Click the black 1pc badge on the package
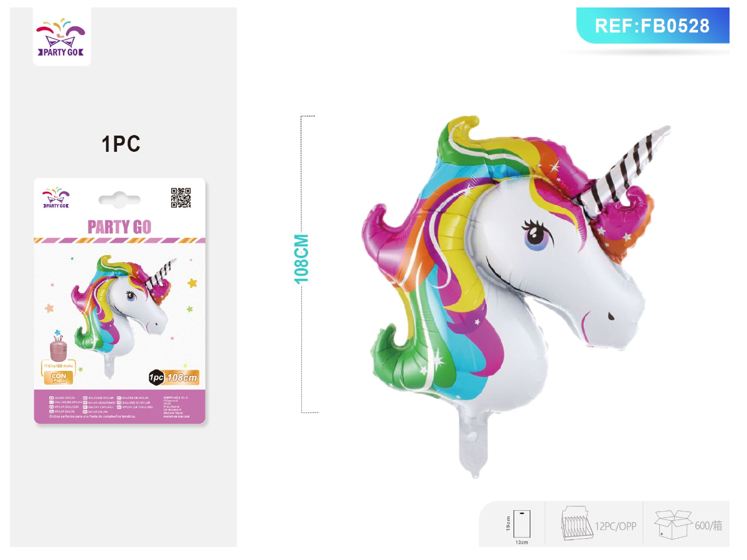This screenshot has width=747, height=560. 156,378
